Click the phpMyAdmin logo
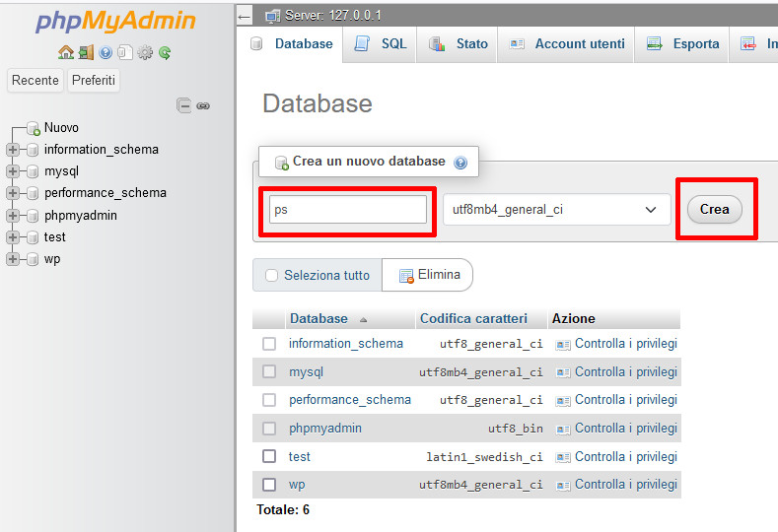The width and height of the screenshot is (778, 532). pyautogui.click(x=115, y=22)
